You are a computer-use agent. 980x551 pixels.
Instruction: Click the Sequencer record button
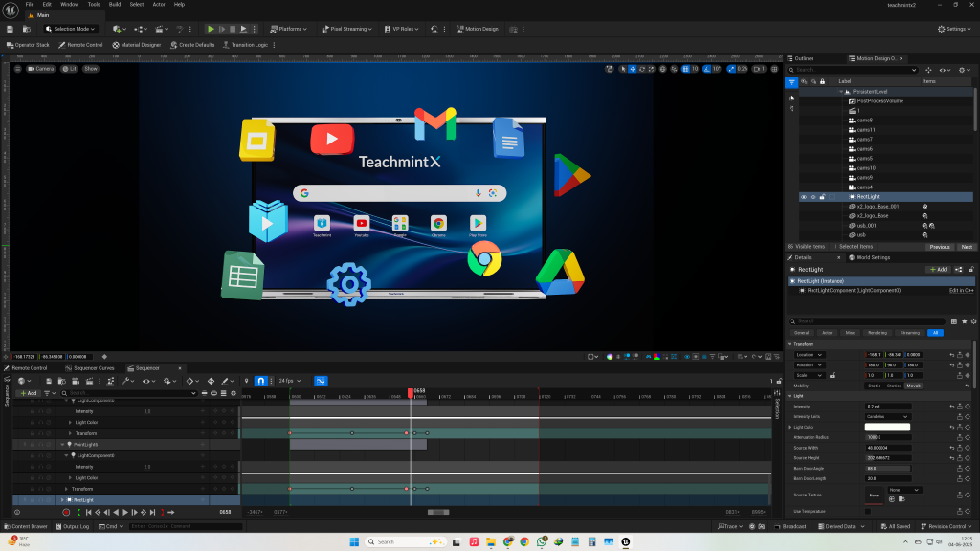[x=66, y=513]
